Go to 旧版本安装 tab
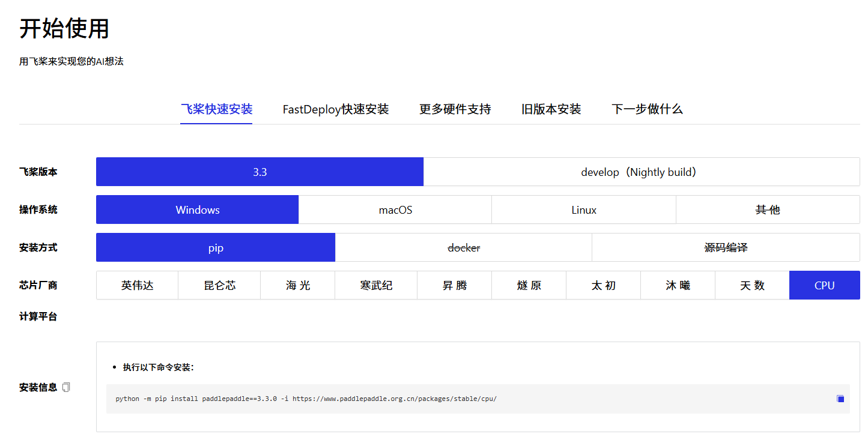The image size is (868, 446). 551,109
